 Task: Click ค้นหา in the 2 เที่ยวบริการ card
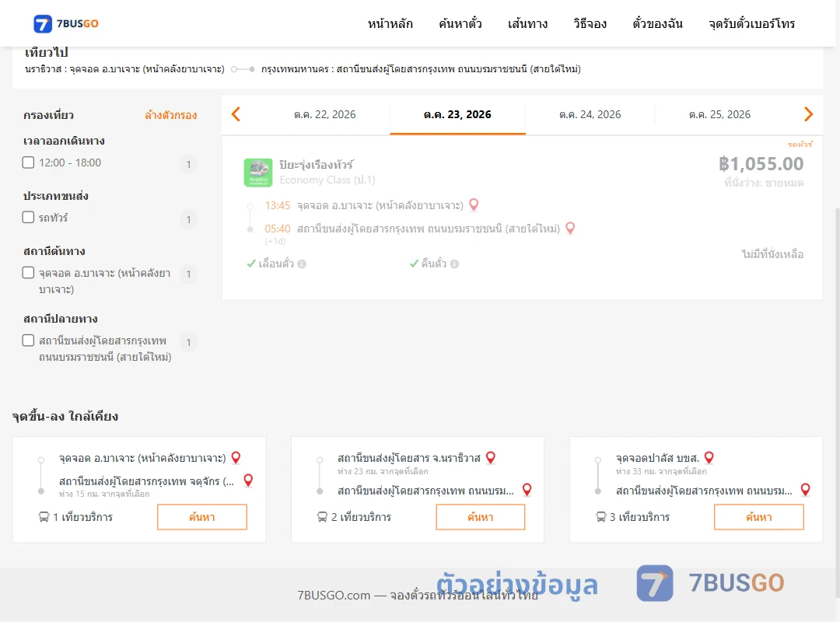pyautogui.click(x=481, y=517)
